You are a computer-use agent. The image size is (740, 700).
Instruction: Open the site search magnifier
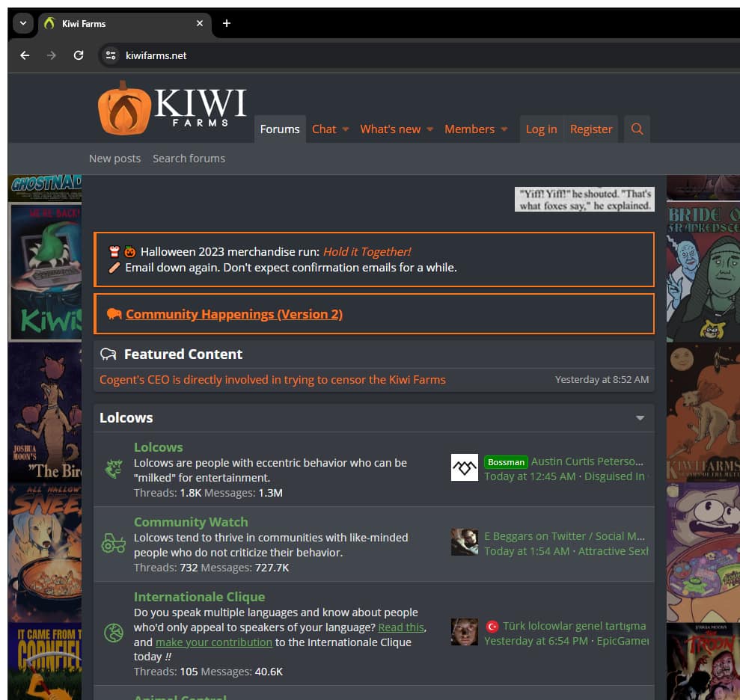point(637,129)
